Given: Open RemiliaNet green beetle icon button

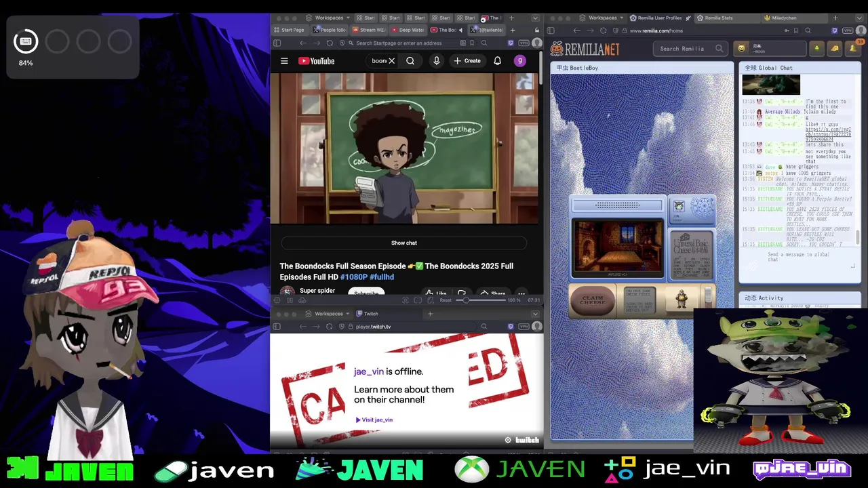Looking at the screenshot, I should (817, 48).
